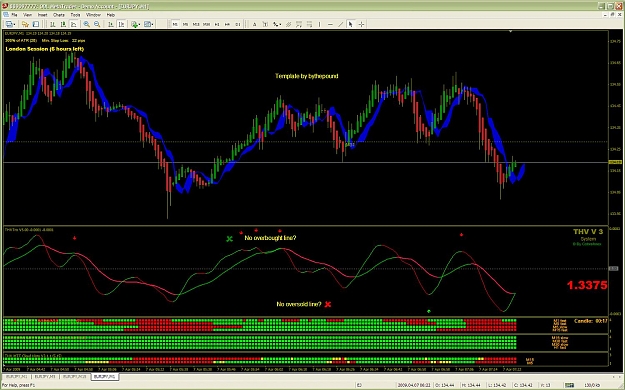
Task: Click the 'For Help, press F1' status text
Action: pos(18,385)
